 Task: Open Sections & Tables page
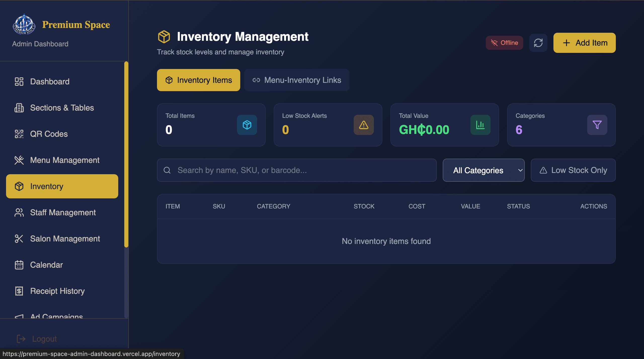62,108
